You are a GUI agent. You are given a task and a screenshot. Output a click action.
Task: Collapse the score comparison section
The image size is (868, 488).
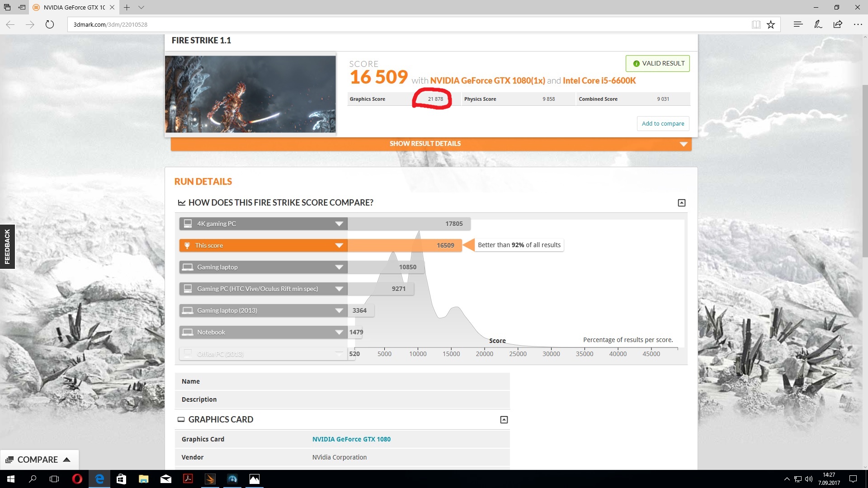(682, 203)
